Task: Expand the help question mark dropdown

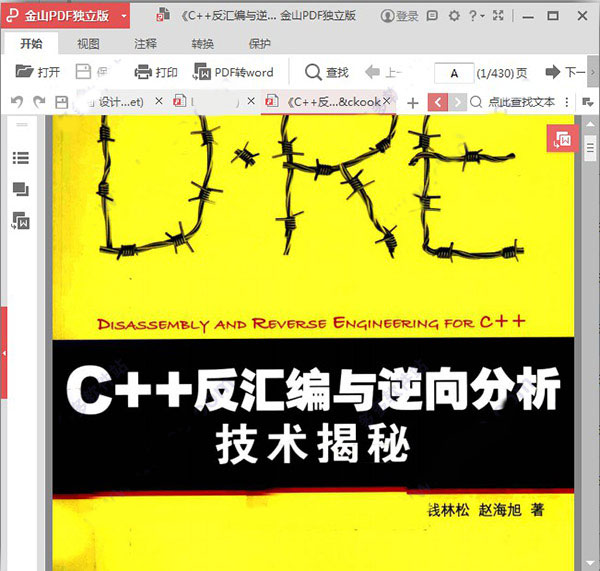Action: (x=476, y=16)
